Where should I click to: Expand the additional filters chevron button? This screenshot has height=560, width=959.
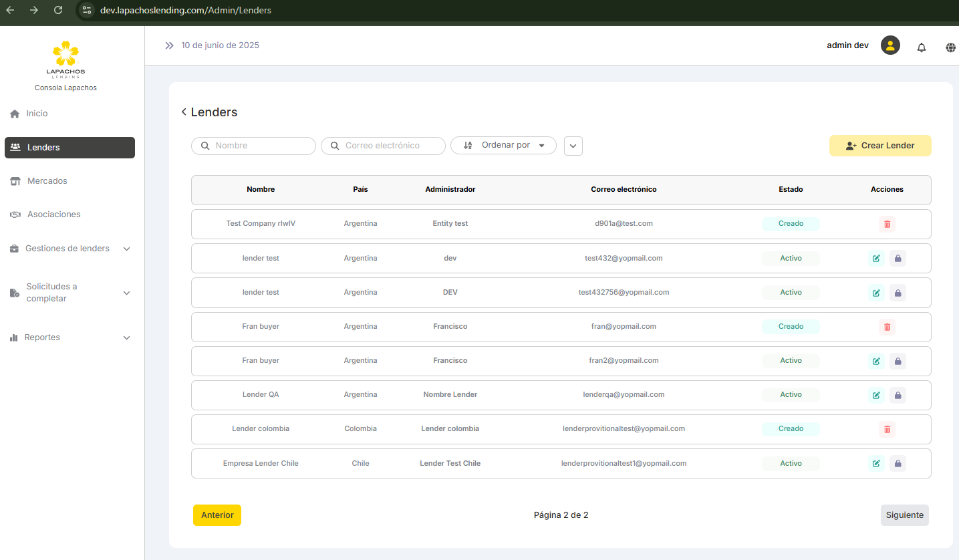[x=573, y=146]
